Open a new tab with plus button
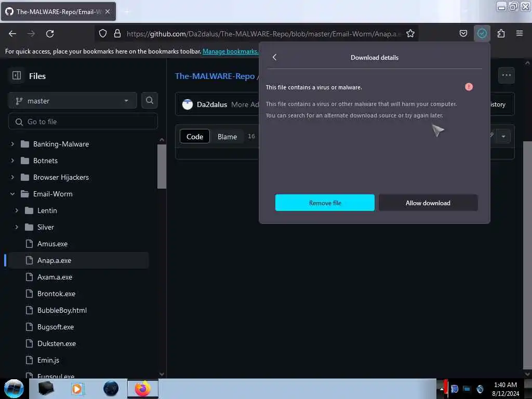 127,11
